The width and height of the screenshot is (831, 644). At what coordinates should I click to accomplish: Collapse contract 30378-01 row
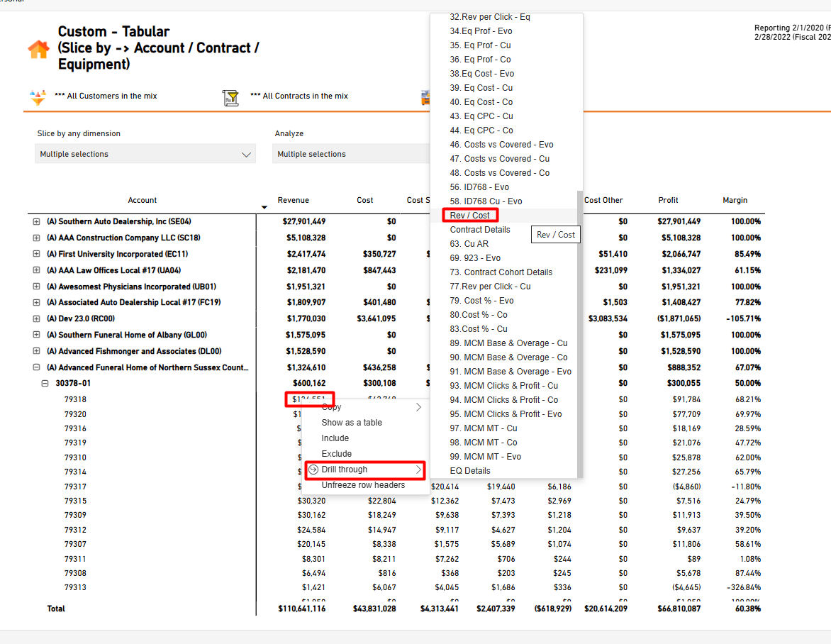click(45, 383)
